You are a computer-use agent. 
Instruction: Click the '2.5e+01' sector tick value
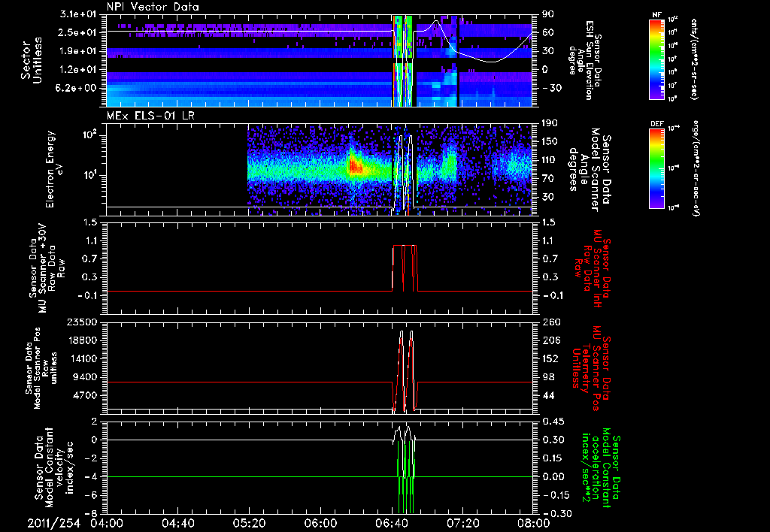tap(77, 32)
